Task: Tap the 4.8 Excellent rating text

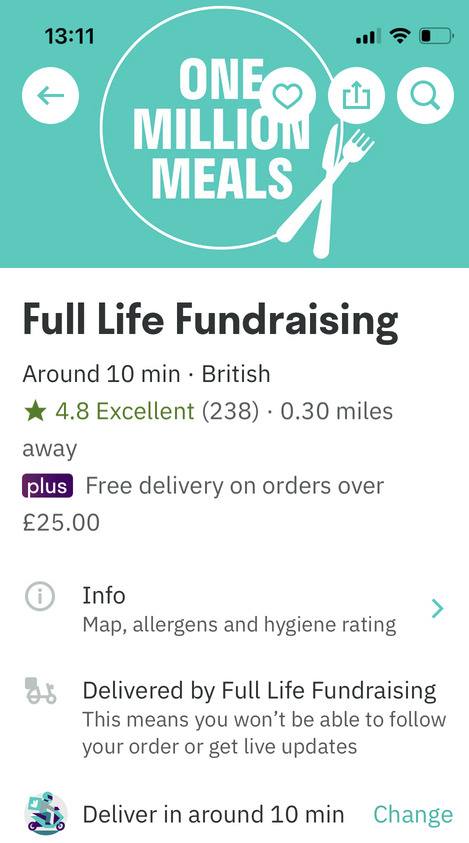Action: pyautogui.click(x=124, y=411)
